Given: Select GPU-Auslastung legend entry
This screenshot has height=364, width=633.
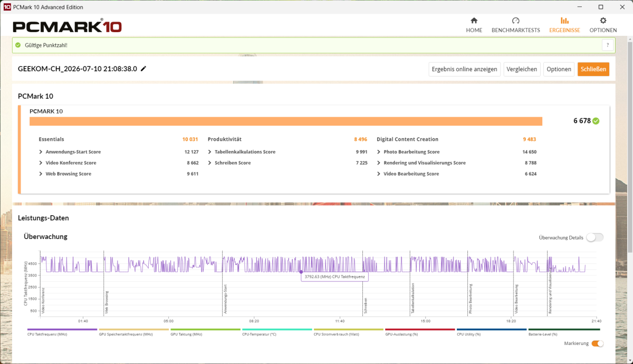Looking at the screenshot, I should (x=420, y=332).
